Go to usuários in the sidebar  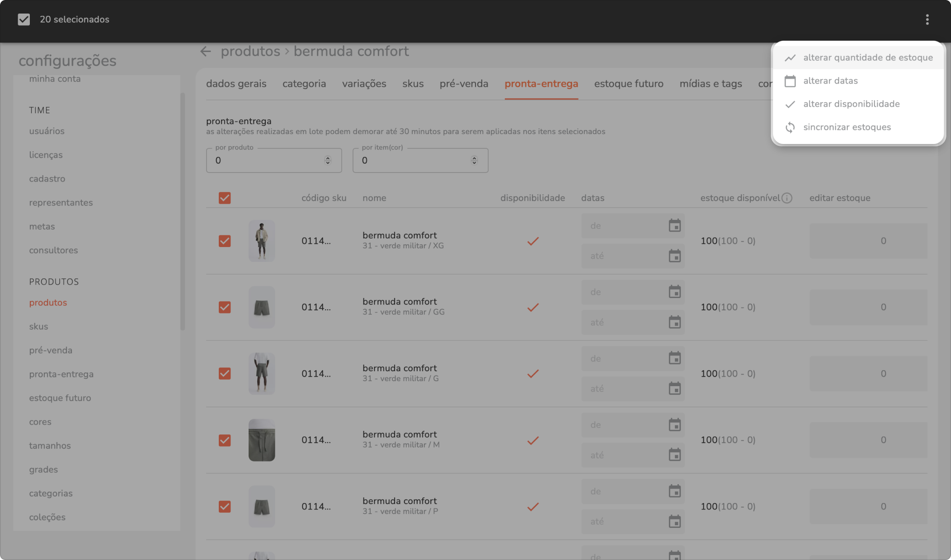pyautogui.click(x=47, y=131)
